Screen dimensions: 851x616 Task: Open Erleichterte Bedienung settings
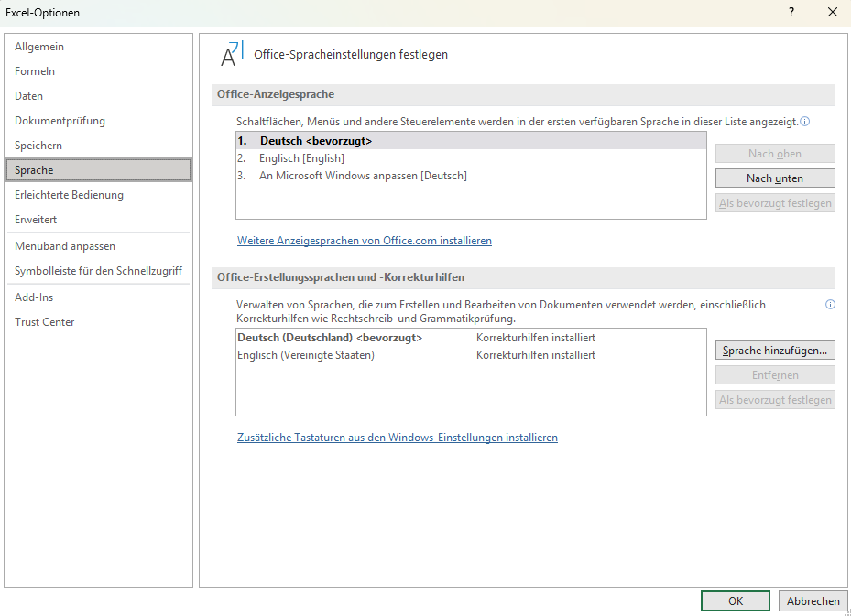point(69,195)
